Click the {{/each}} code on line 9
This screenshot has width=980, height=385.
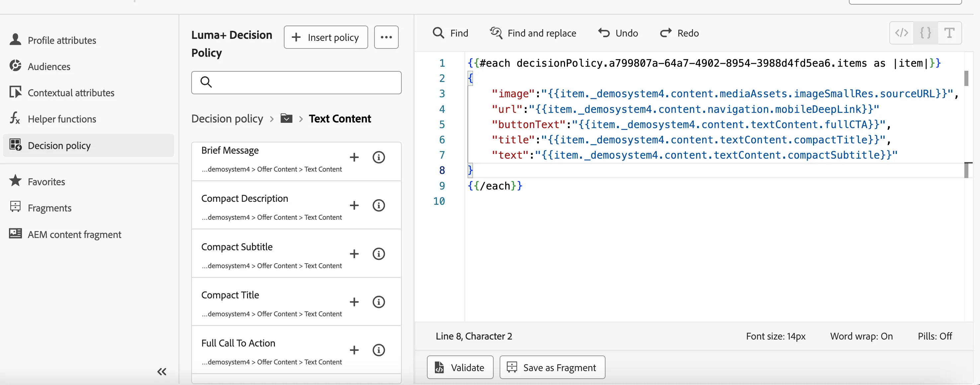click(x=495, y=186)
